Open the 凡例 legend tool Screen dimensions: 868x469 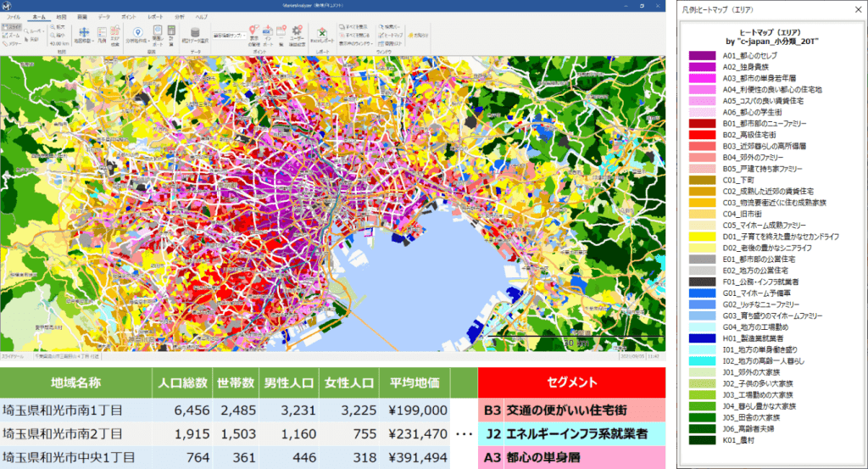click(x=102, y=34)
